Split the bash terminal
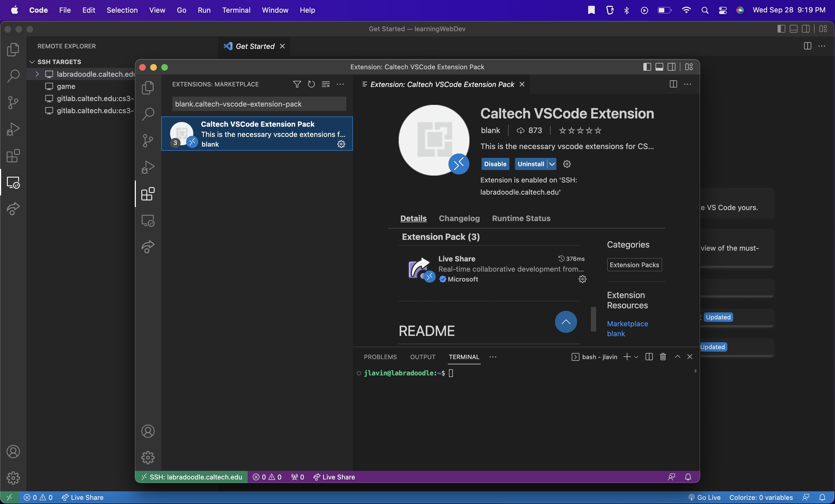 pyautogui.click(x=649, y=357)
